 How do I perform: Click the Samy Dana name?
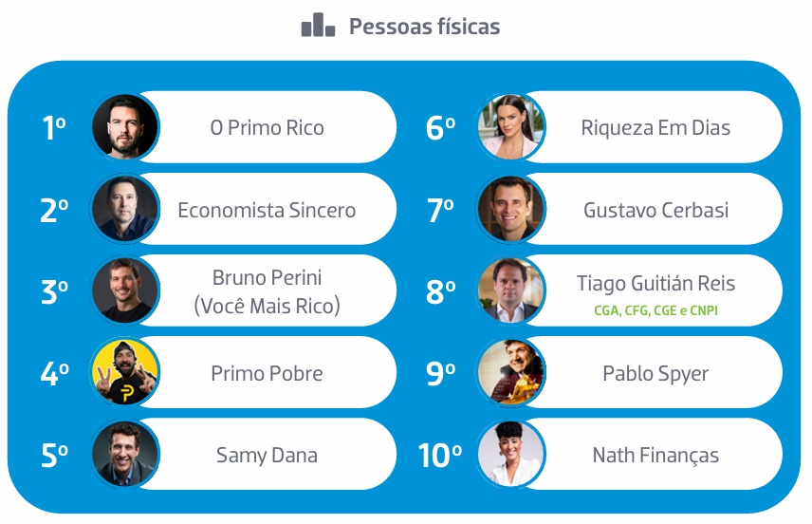(x=267, y=455)
